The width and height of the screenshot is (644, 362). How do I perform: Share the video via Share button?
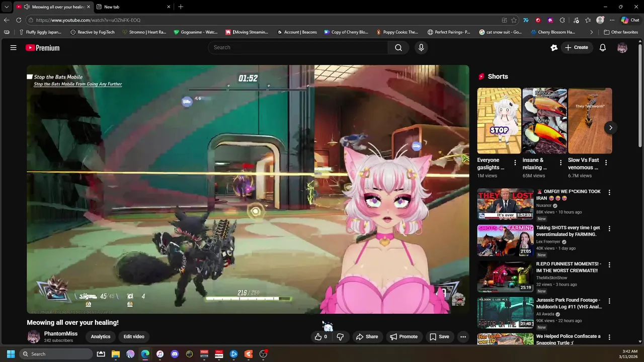click(367, 337)
